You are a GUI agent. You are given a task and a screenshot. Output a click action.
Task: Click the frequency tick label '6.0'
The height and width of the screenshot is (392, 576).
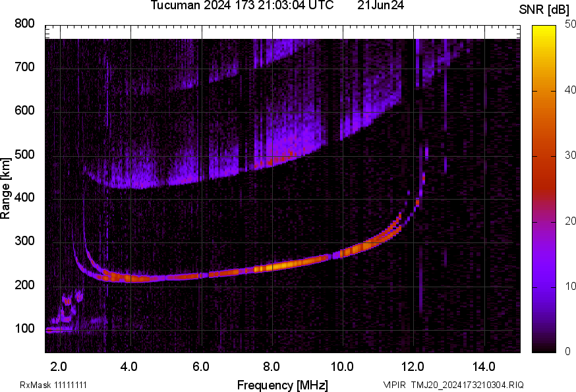tap(200, 366)
